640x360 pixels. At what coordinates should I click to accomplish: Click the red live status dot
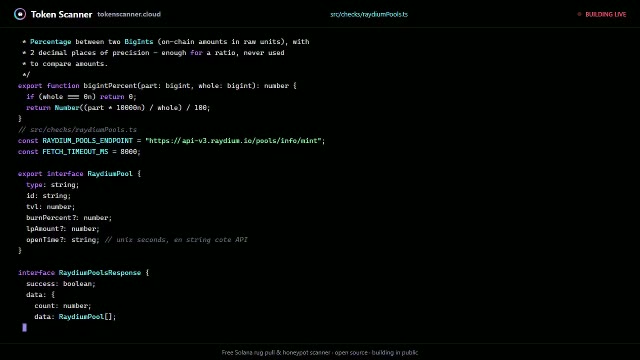tap(579, 14)
